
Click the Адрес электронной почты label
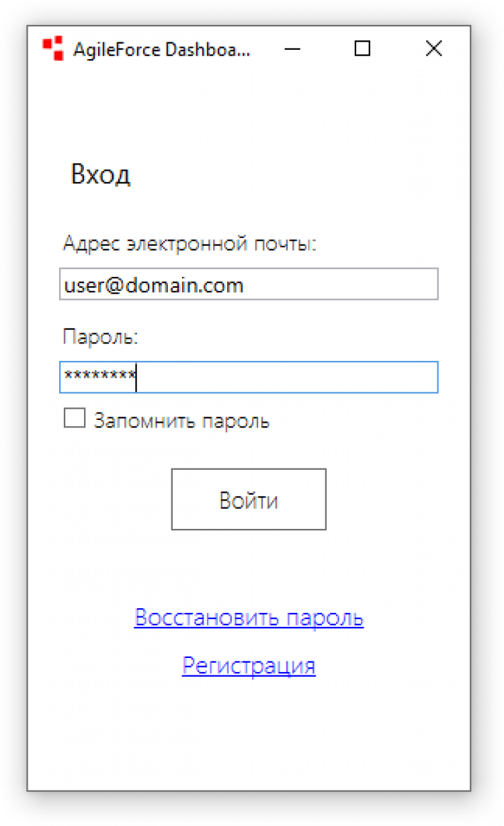(x=190, y=243)
